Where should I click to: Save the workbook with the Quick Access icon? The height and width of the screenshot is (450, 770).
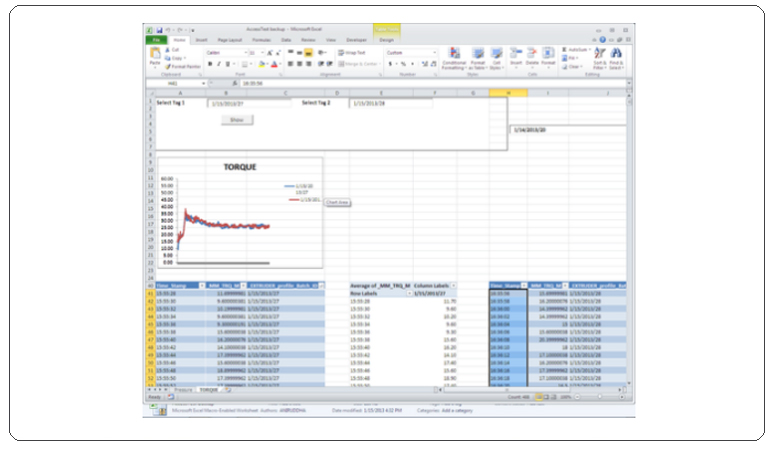(x=160, y=30)
